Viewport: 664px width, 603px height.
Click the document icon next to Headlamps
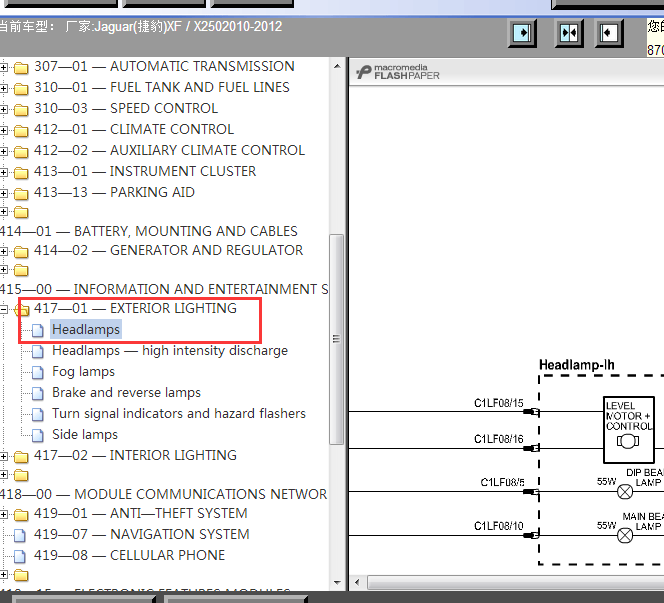pyautogui.click(x=38, y=330)
